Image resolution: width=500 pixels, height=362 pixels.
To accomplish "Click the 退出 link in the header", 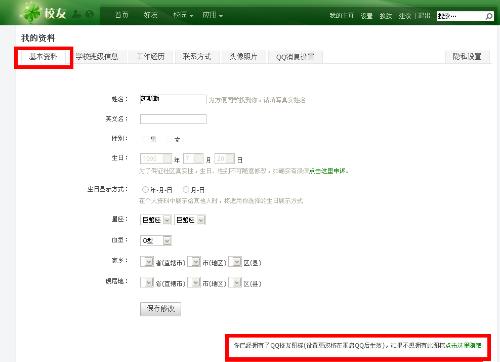I will pos(424,16).
